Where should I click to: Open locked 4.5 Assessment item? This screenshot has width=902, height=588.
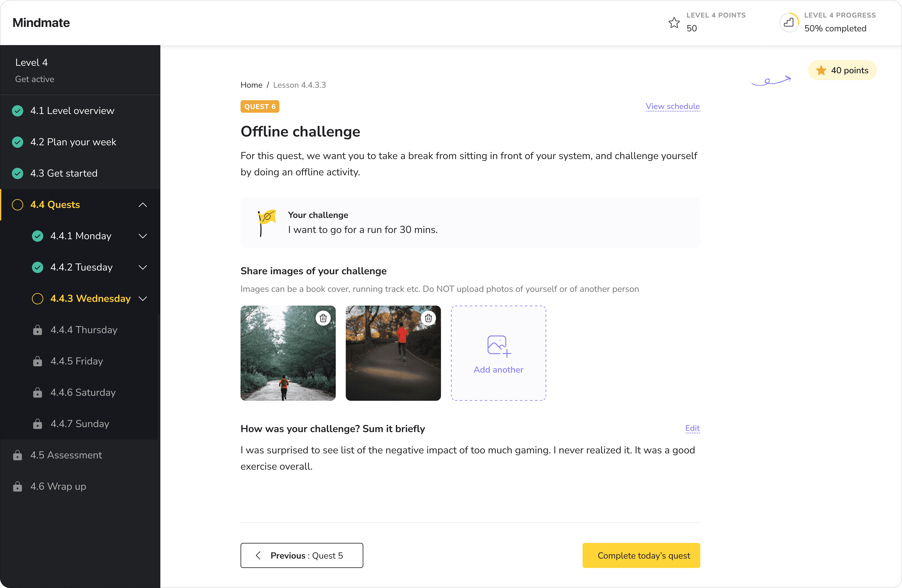pyautogui.click(x=80, y=455)
